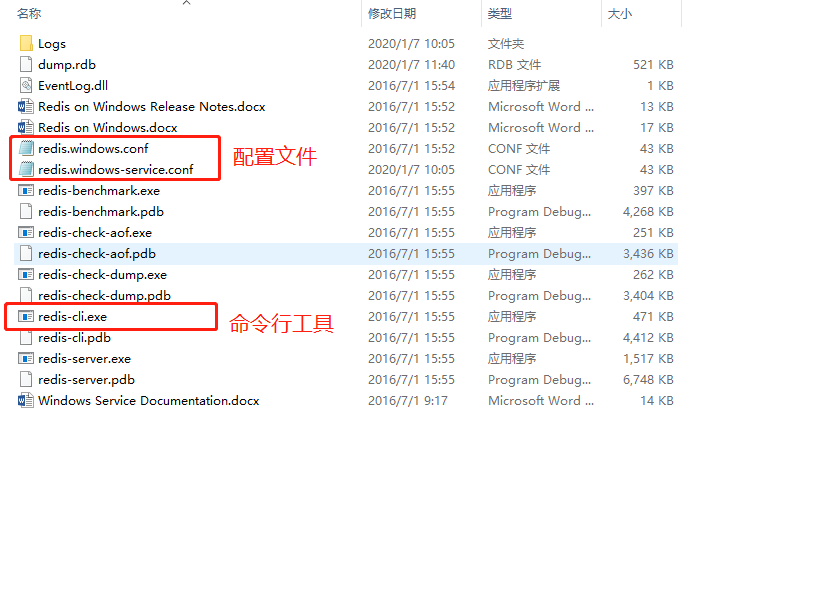
Task: Click the redis-check-dump.pdb file name
Action: 104,296
